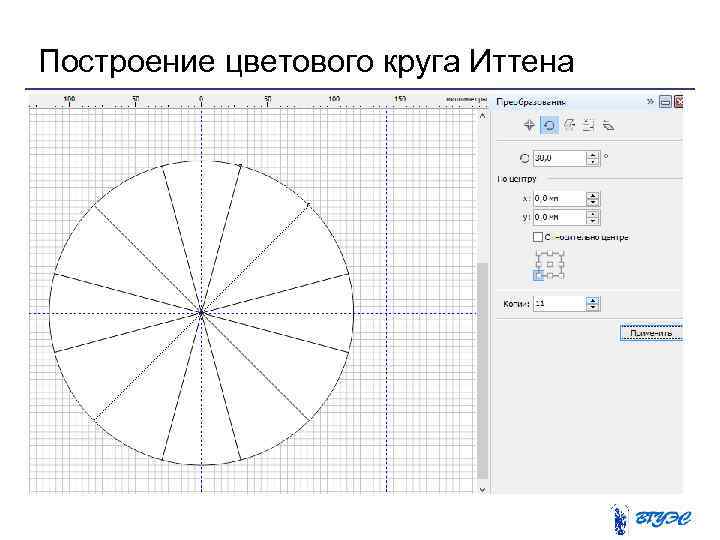Select top-middle anchor point in origin grid
Screen dimensions: 720x540
tap(550, 253)
